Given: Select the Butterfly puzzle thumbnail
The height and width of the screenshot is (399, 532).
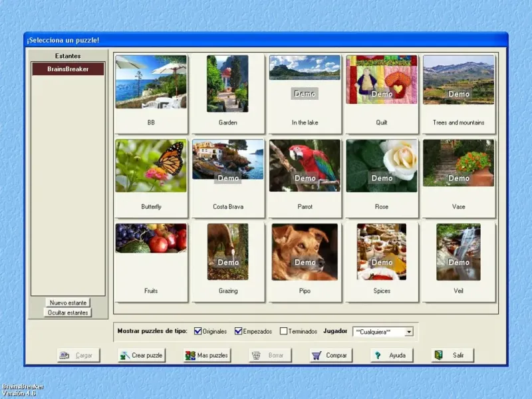Looking at the screenshot, I should [x=151, y=166].
